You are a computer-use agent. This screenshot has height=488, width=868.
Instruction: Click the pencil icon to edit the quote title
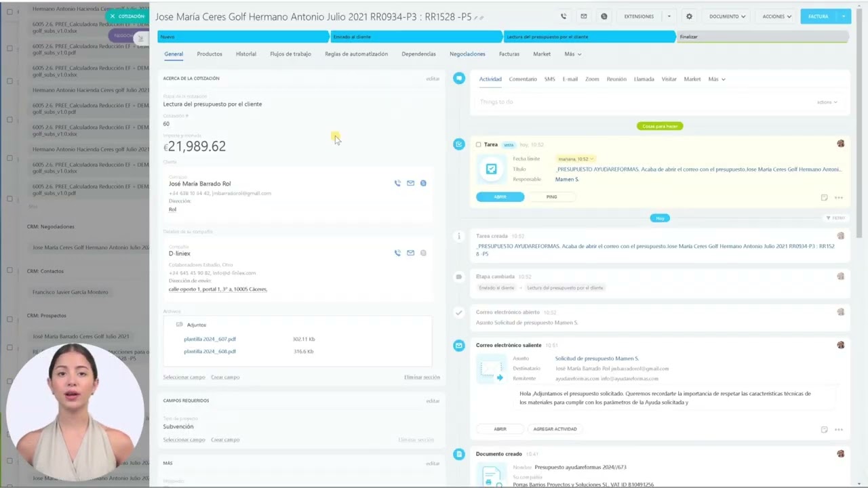click(476, 18)
